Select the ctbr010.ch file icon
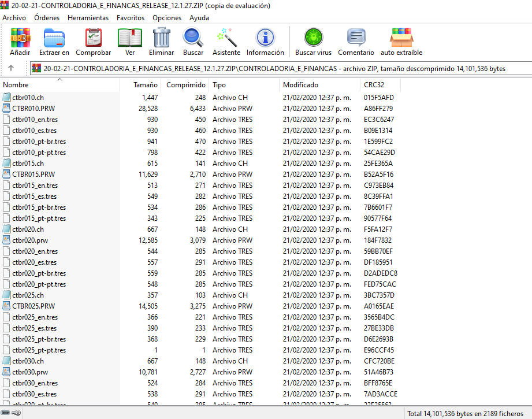The width and height of the screenshot is (532, 419). [x=6, y=98]
